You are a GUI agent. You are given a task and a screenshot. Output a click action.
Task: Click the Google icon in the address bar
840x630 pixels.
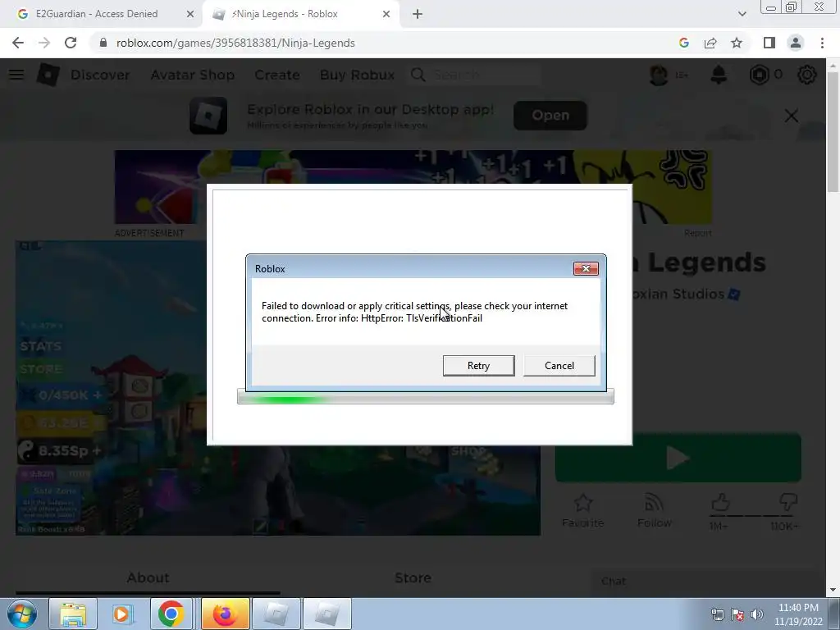pyautogui.click(x=683, y=43)
